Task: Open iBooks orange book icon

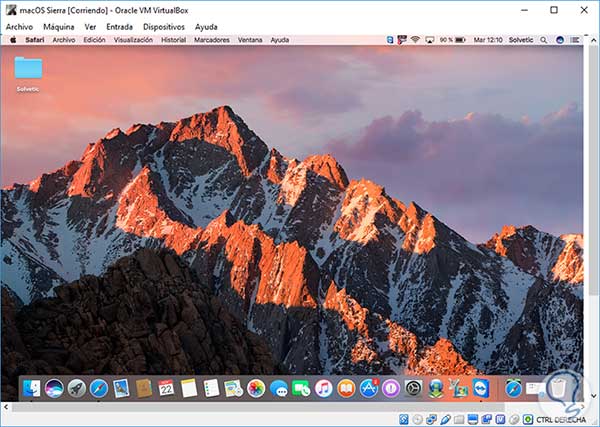Action: pyautogui.click(x=346, y=389)
